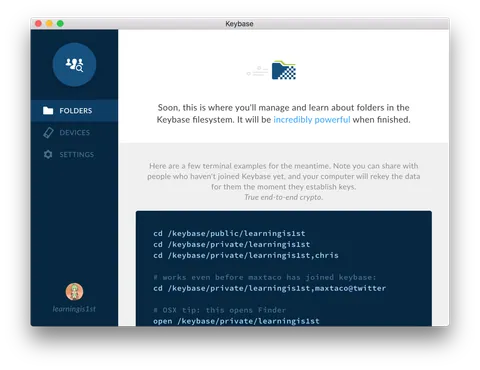Click the Settings gear icon in sidebar
This screenshot has height=370, width=480.
[48, 154]
